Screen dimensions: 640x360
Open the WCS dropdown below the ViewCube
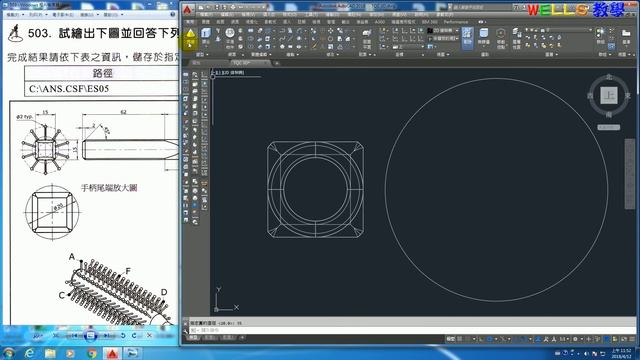[609, 127]
